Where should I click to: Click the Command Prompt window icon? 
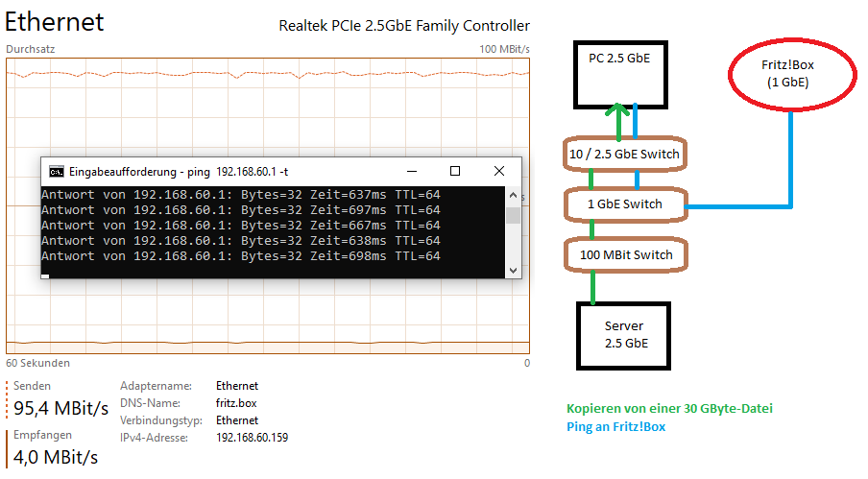point(57,172)
